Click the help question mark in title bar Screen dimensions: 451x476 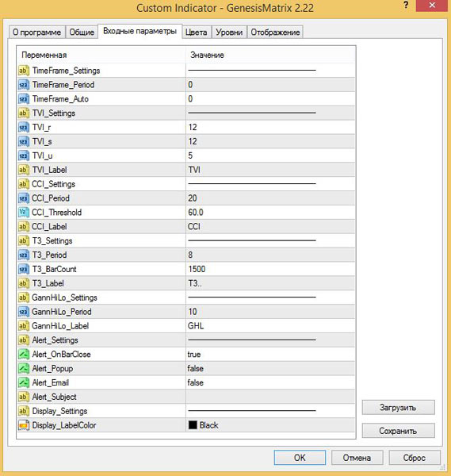pos(406,6)
